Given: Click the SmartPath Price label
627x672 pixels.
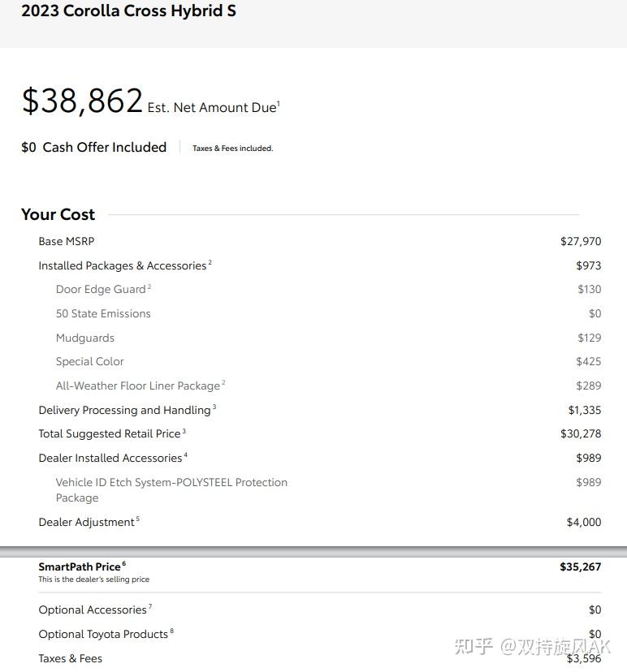Looking at the screenshot, I should pos(82,566).
